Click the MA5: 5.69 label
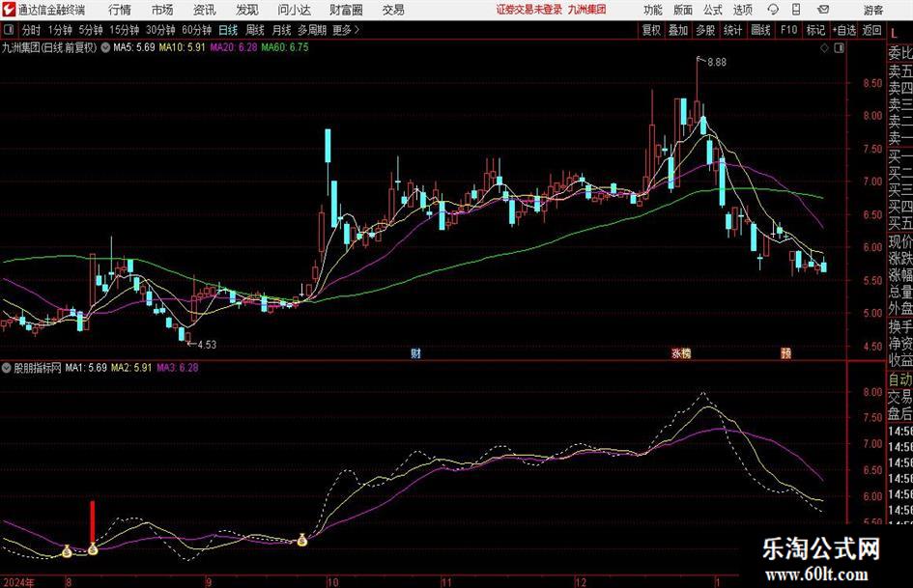Screen dimensions: 913x588 (x=134, y=47)
